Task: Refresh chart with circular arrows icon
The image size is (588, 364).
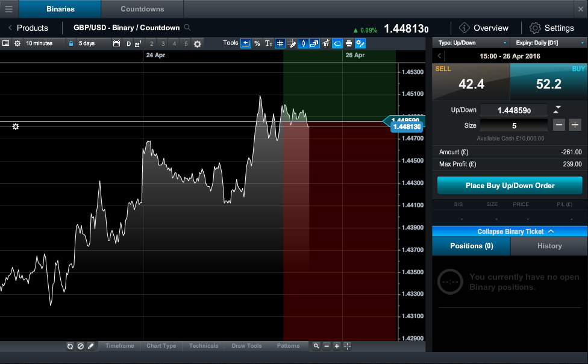Action: tap(70, 346)
